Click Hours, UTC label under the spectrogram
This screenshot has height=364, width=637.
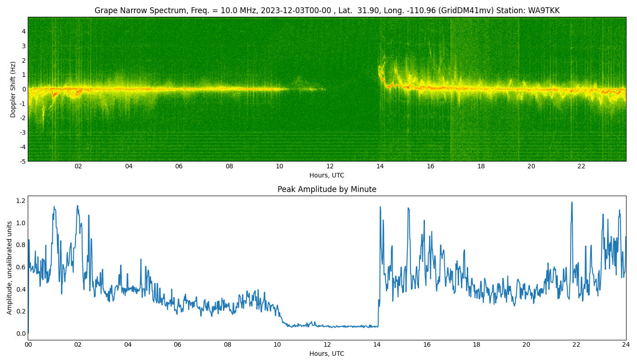click(x=327, y=175)
